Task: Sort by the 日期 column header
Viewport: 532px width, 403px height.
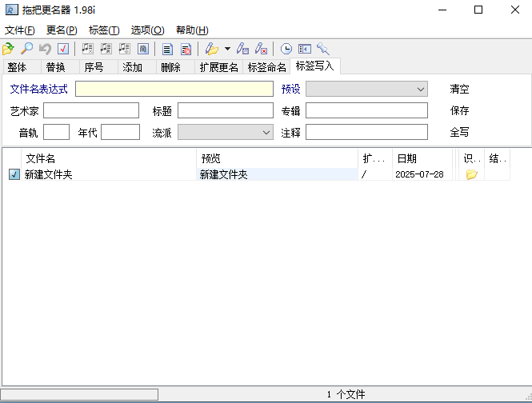Action: 422,158
